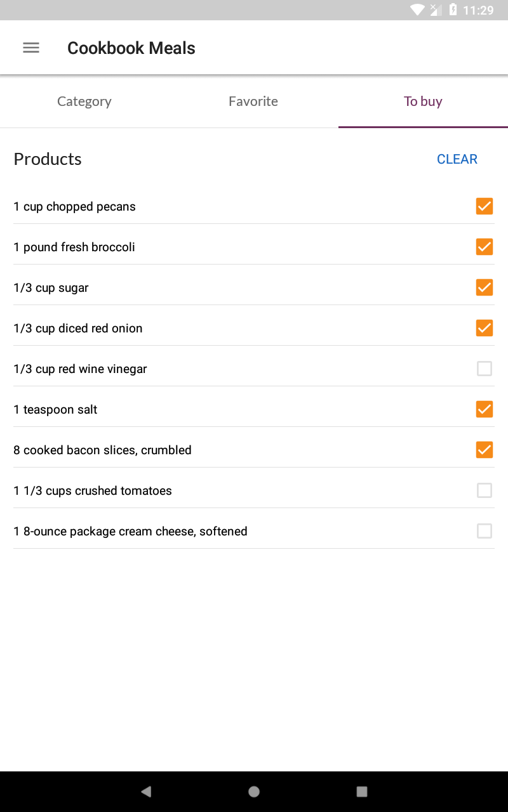This screenshot has height=812, width=508.
Task: Tap the Cookbook Meals title
Action: [131, 48]
